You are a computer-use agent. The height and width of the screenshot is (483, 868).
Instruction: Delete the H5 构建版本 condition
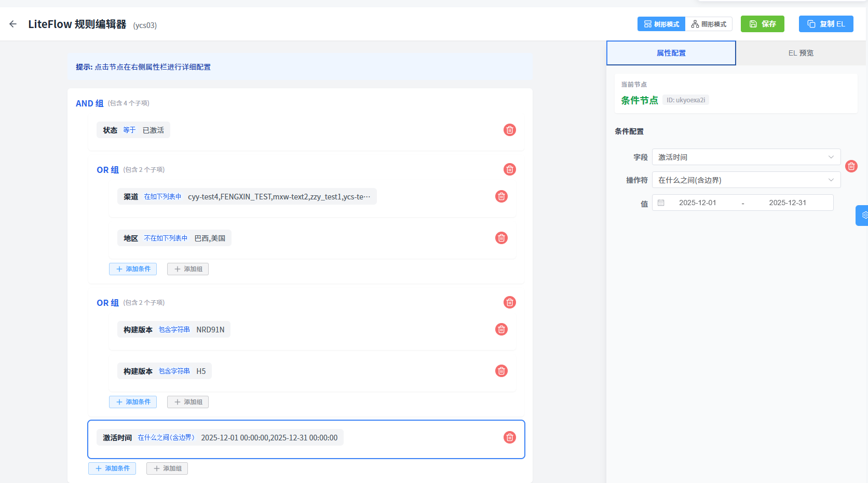pyautogui.click(x=501, y=371)
